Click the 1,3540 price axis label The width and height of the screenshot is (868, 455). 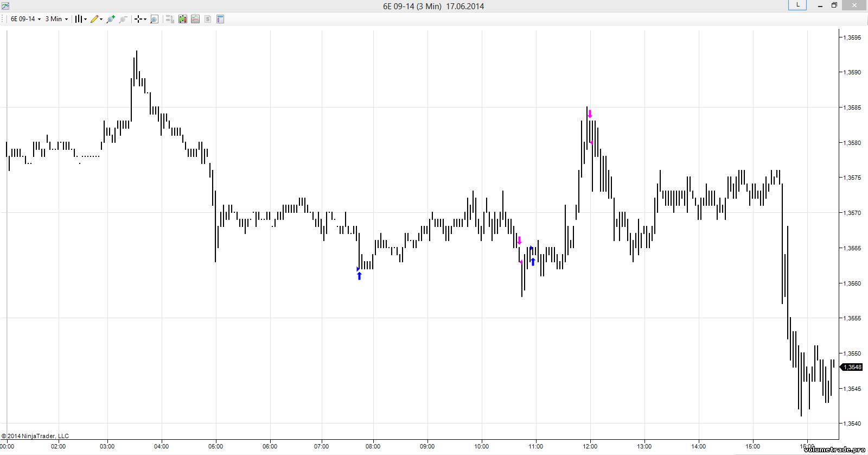click(852, 424)
